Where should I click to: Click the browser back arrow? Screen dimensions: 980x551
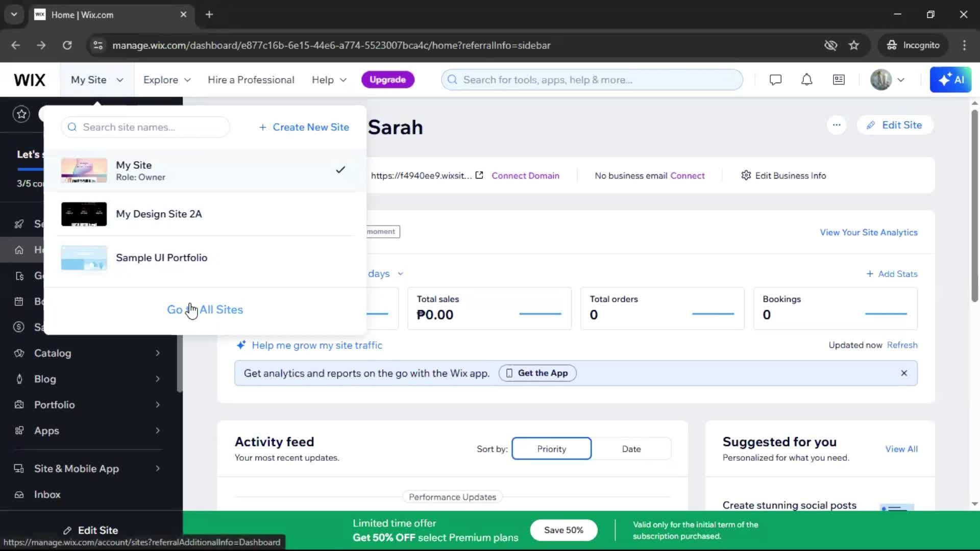pos(16,45)
